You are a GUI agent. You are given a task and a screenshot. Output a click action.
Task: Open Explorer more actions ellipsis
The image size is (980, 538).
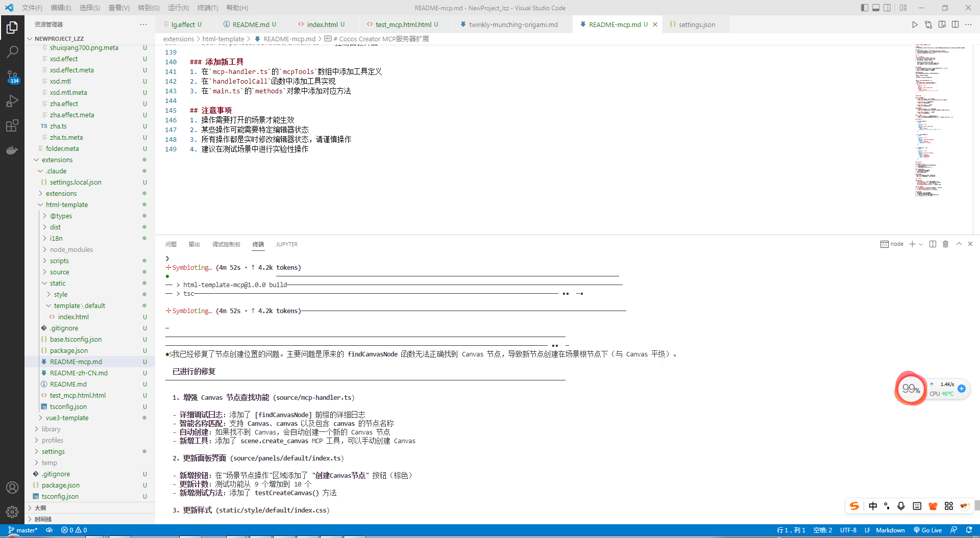point(143,24)
